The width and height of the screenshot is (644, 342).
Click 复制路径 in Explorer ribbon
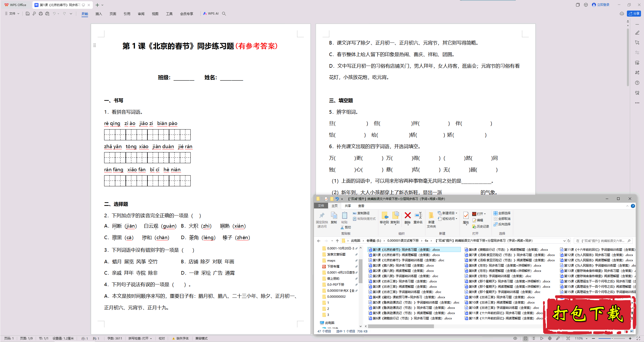pos(361,213)
